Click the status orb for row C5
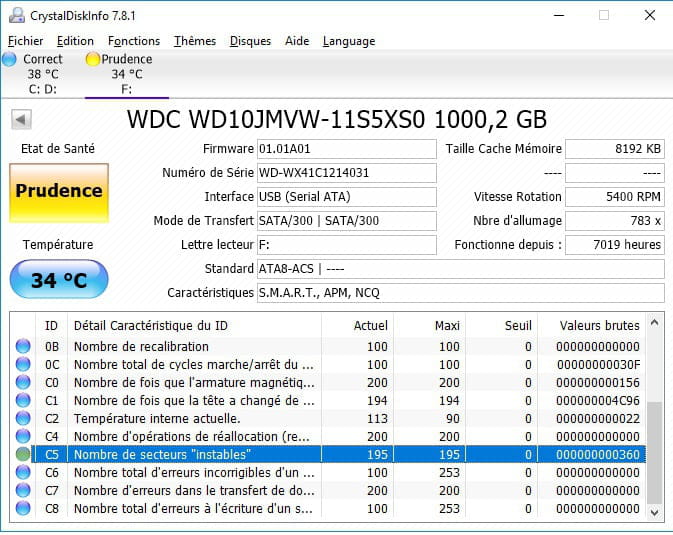This screenshot has height=535, width=673. (23, 454)
